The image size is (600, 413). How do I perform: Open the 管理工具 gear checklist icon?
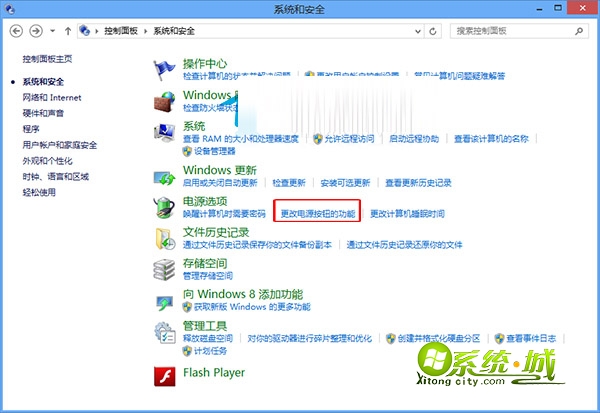[165, 333]
